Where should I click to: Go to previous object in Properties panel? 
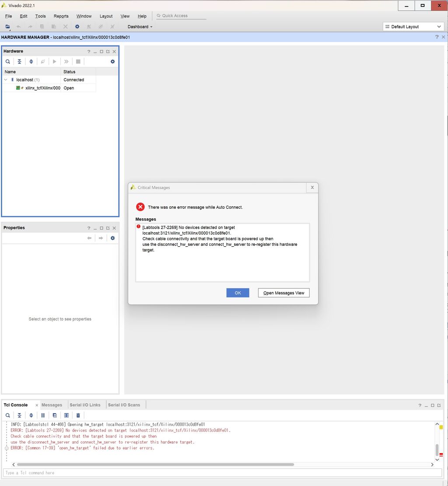click(x=89, y=238)
